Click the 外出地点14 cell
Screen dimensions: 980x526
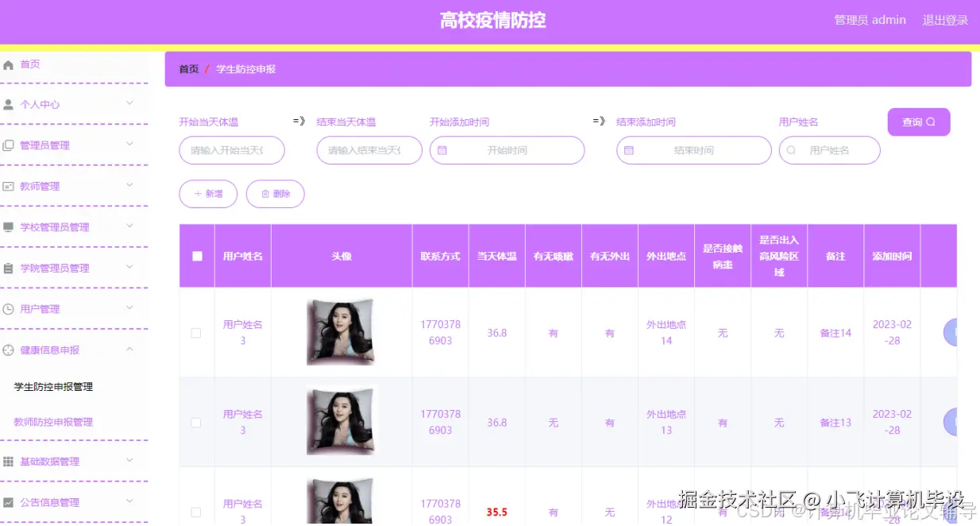666,333
